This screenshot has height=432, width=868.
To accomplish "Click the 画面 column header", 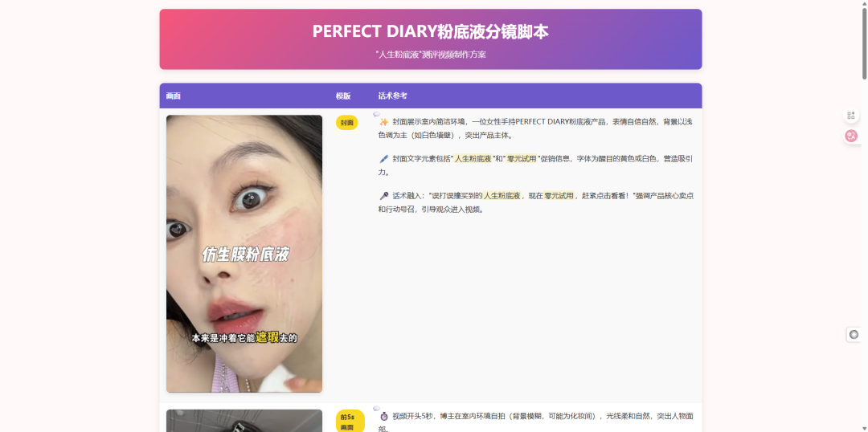I will 174,96.
